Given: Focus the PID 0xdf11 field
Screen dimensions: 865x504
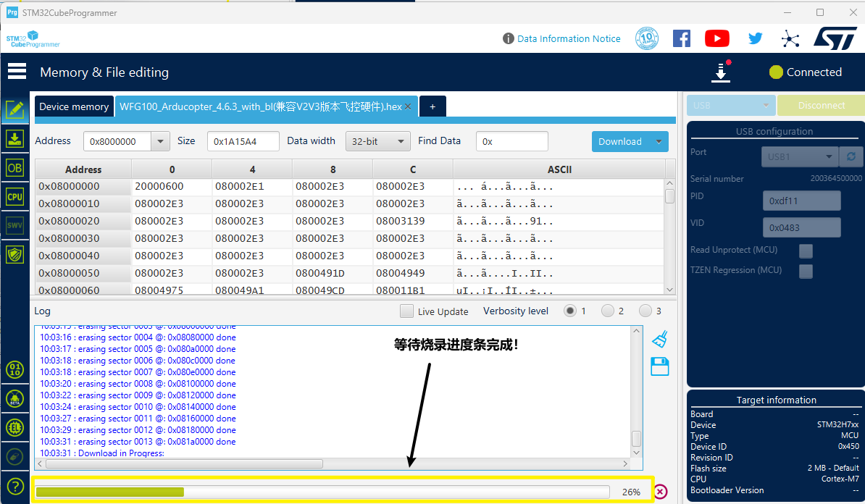Looking at the screenshot, I should [801, 201].
